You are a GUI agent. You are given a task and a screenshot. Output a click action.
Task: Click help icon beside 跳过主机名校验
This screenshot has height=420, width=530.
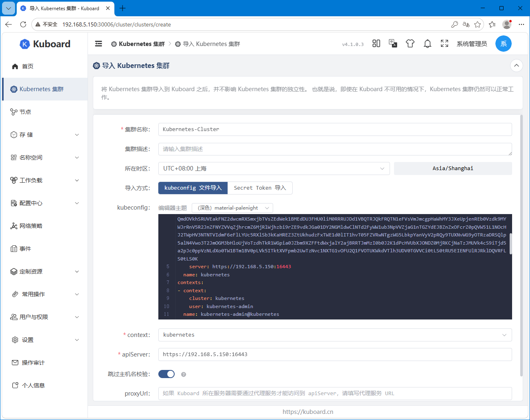pos(184,374)
